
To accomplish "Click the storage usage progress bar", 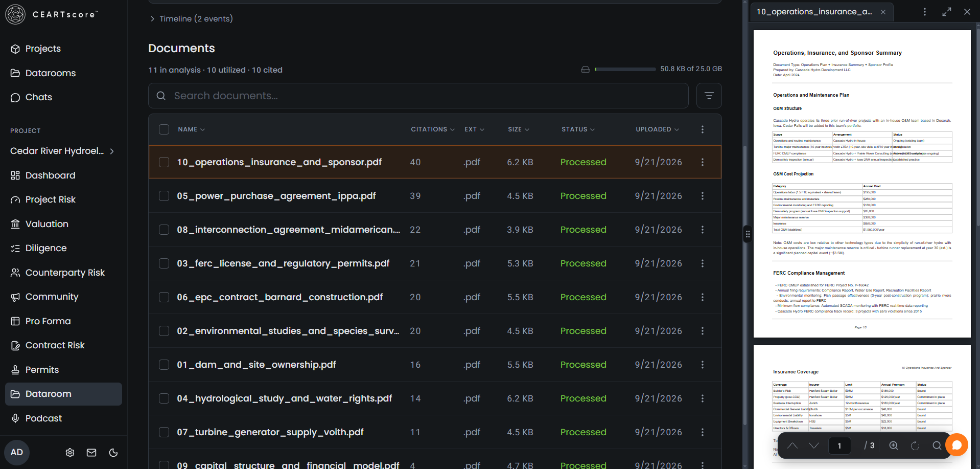I will click(625, 69).
